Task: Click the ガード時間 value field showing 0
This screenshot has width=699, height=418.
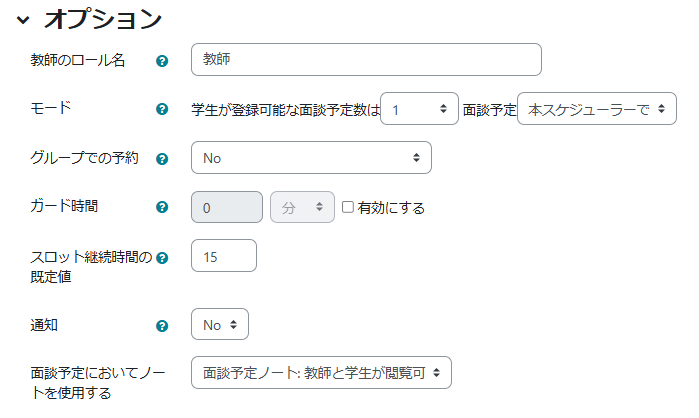Action: click(227, 207)
